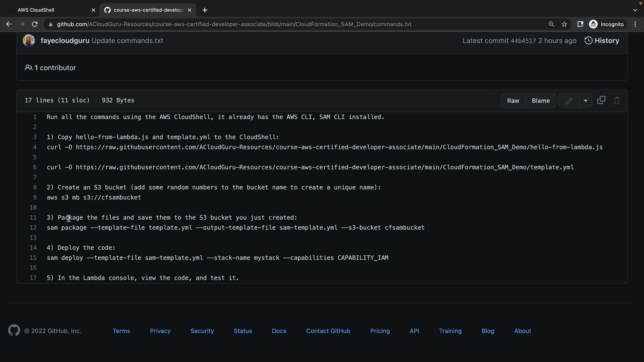Viewport: 644px width, 362px height.
Task: Open the side panel icon in Chrome toolbar
Action: [580, 24]
